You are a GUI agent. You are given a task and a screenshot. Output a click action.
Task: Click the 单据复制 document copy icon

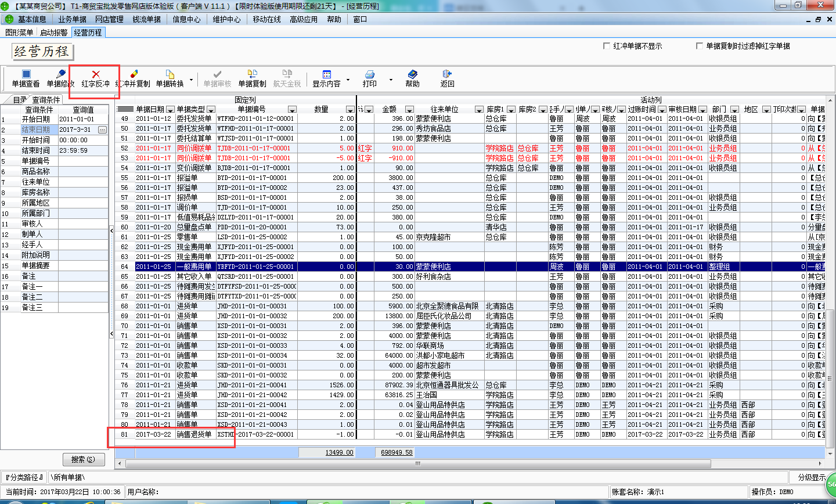[x=252, y=78]
